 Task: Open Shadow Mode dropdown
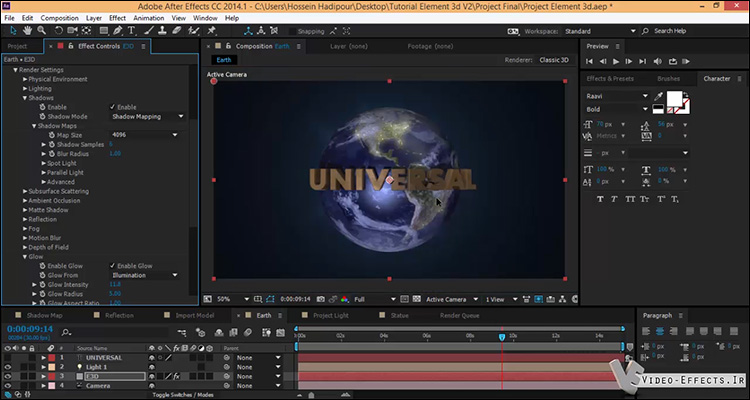(147, 116)
